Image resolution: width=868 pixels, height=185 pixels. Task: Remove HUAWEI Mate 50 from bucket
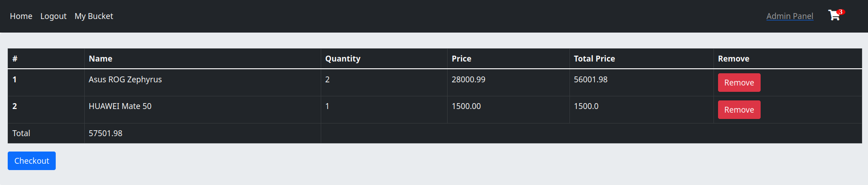[739, 110]
